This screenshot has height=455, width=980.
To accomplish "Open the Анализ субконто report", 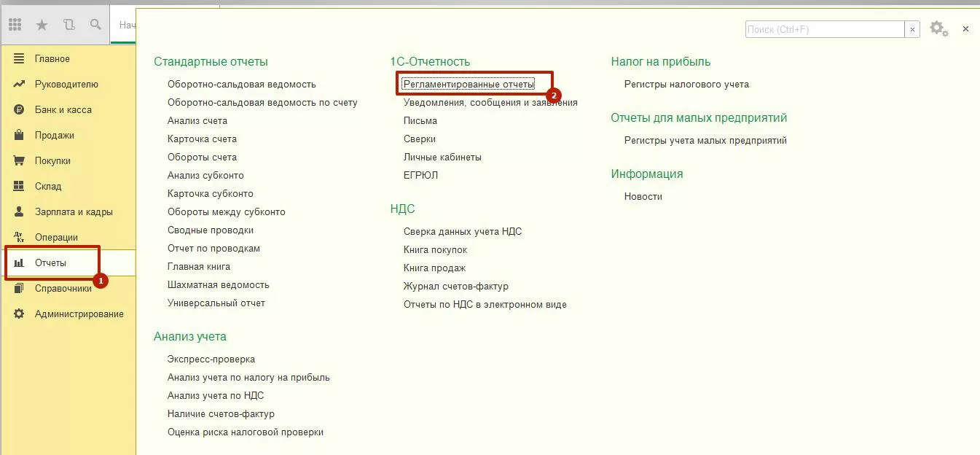I will [x=205, y=175].
